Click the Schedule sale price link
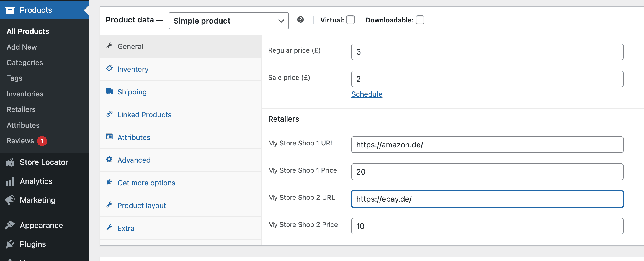This screenshot has width=644, height=261. click(367, 94)
